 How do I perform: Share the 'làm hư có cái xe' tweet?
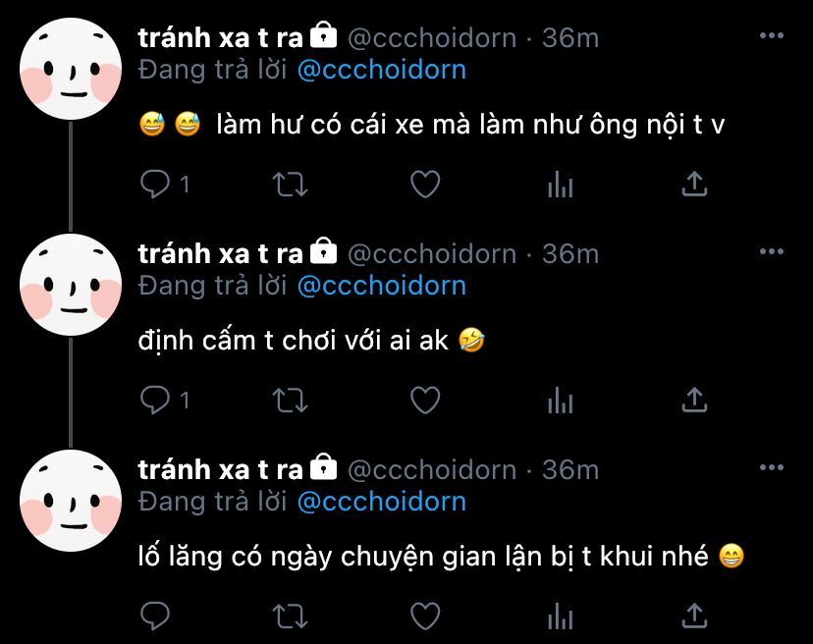694,184
